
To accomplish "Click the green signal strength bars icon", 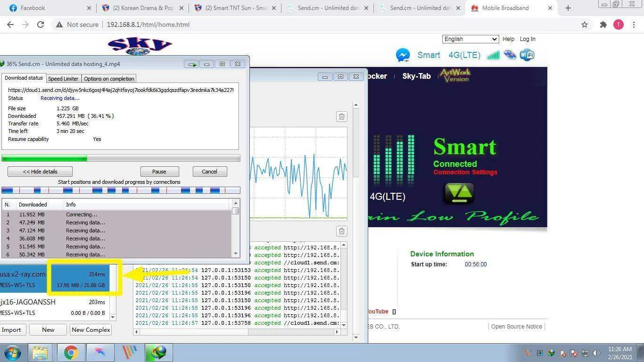I will (493, 55).
